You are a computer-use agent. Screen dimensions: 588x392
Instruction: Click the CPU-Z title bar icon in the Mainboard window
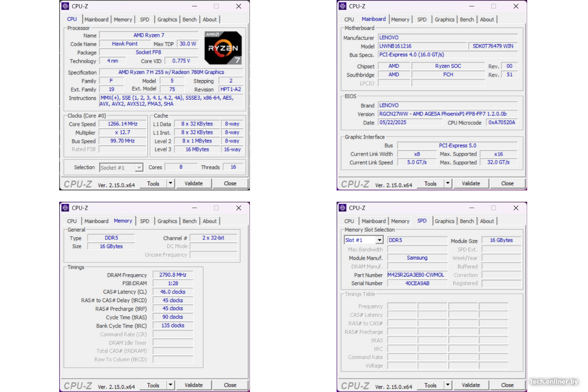click(x=343, y=6)
